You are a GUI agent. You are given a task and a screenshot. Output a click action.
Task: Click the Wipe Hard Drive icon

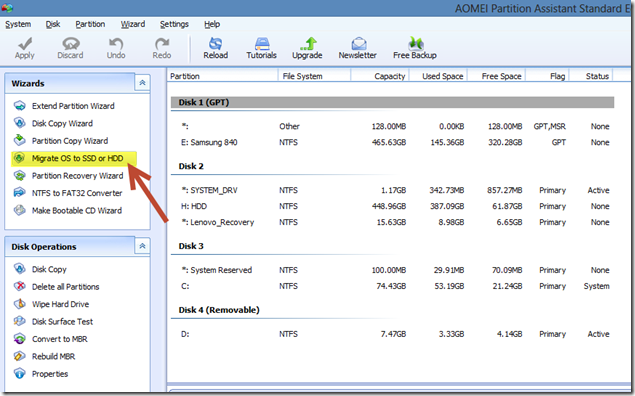pos(19,304)
